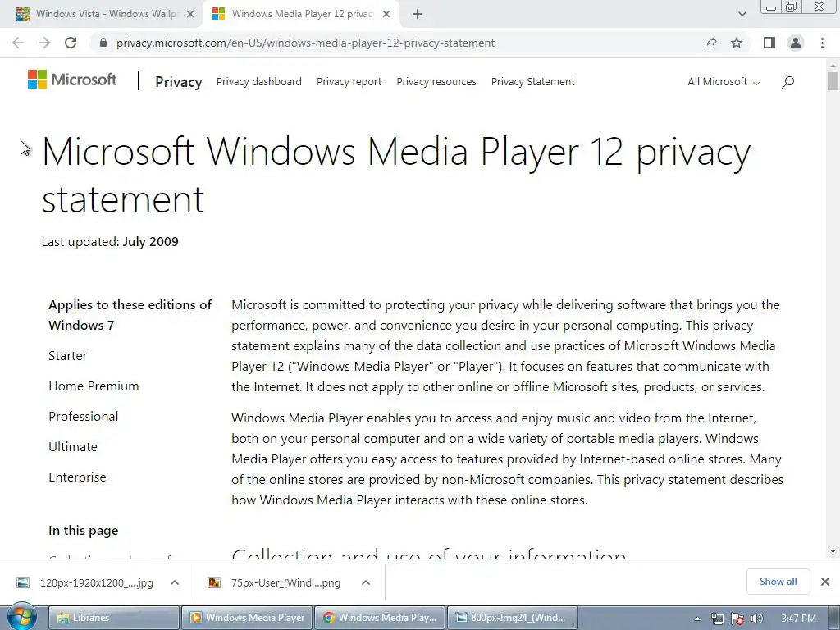Viewport: 840px width, 630px height.
Task: Open Privacy Statement
Action: (x=532, y=82)
